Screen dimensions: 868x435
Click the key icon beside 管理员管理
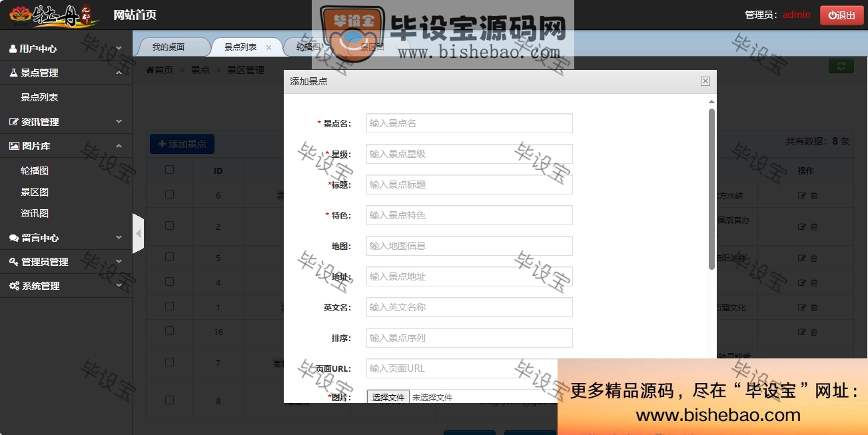(x=14, y=262)
